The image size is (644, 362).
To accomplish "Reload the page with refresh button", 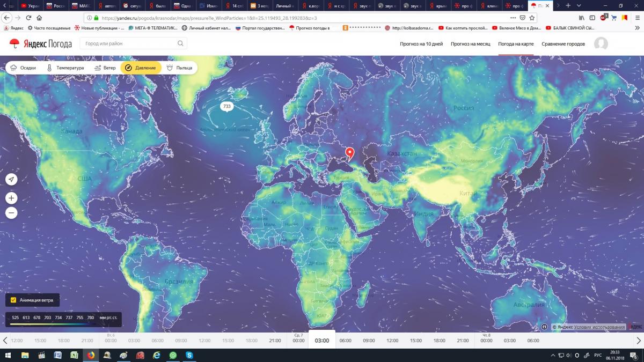I will pos(29,18).
